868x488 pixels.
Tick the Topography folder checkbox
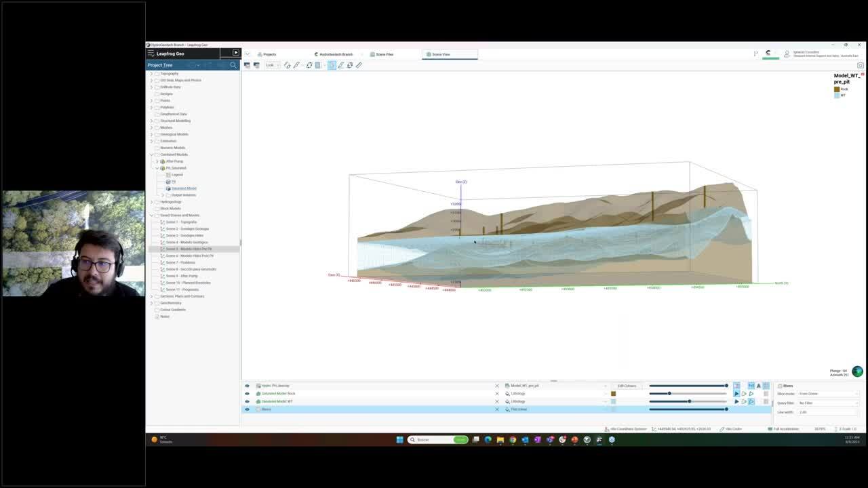[157, 73]
